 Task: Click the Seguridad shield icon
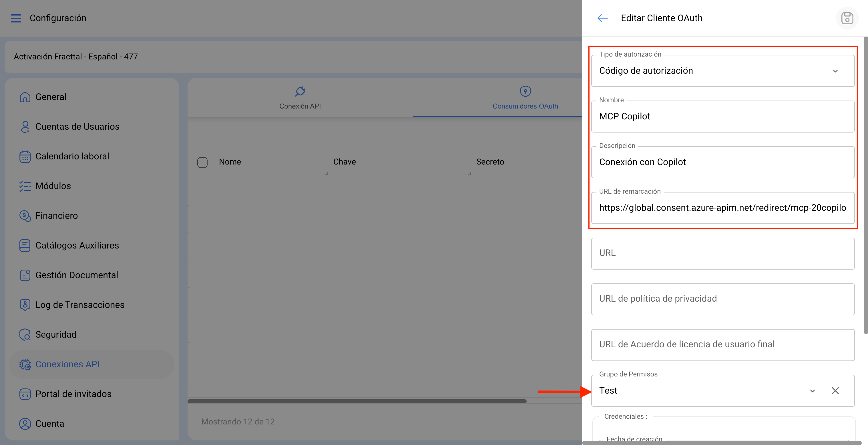[25, 334]
